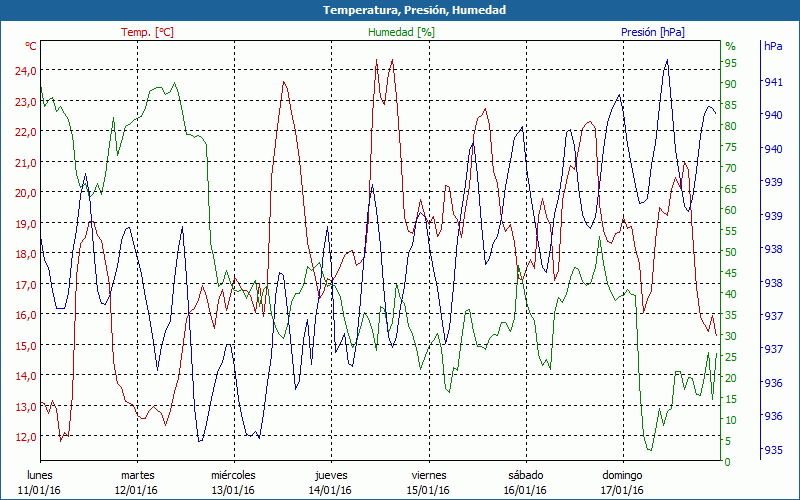Select the blue Presión [hPa] legend label
The height and width of the screenshot is (500, 800).
(653, 32)
